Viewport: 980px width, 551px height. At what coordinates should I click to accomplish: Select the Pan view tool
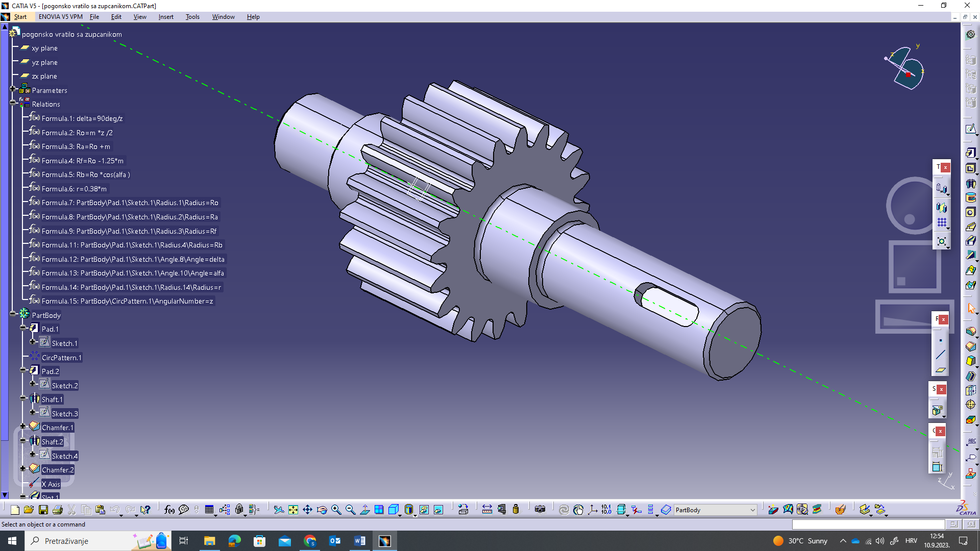(307, 509)
